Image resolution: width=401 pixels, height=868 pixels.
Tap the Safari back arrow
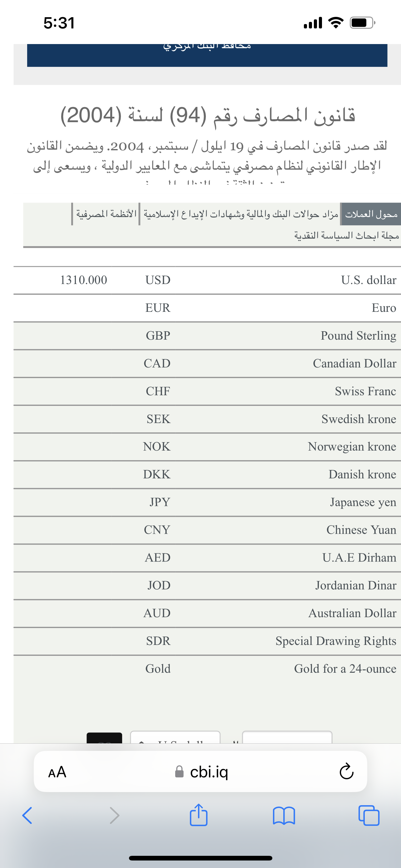point(27,816)
